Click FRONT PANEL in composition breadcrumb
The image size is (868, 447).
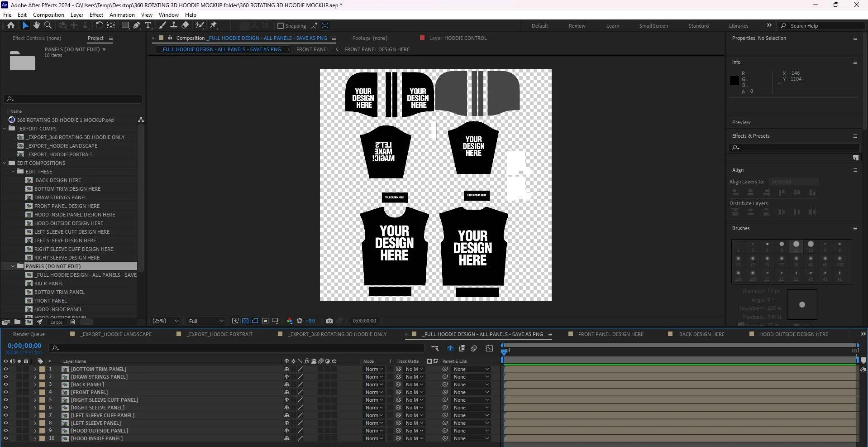pos(313,49)
